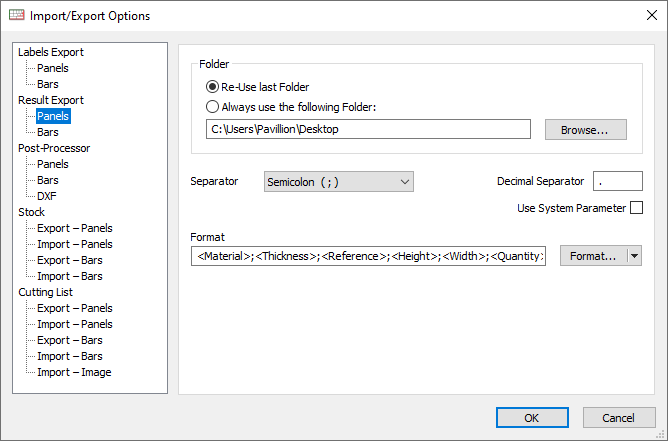Click the Format... button

(x=593, y=256)
